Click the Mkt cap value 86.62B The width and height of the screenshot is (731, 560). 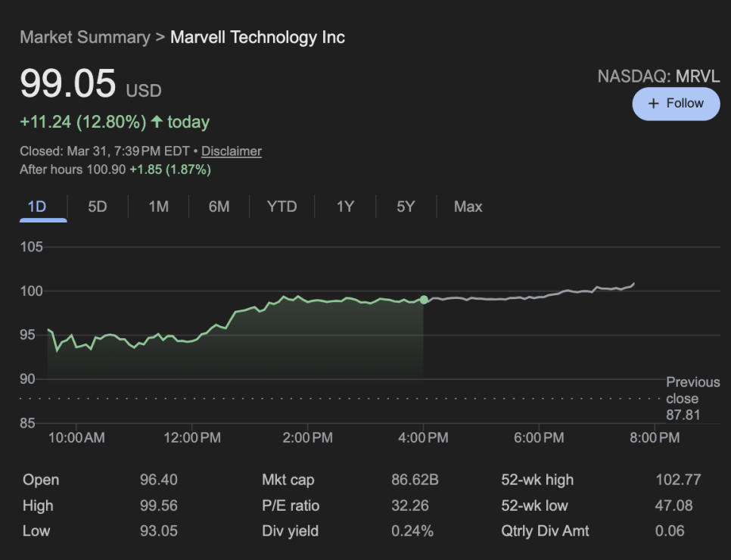pyautogui.click(x=415, y=480)
